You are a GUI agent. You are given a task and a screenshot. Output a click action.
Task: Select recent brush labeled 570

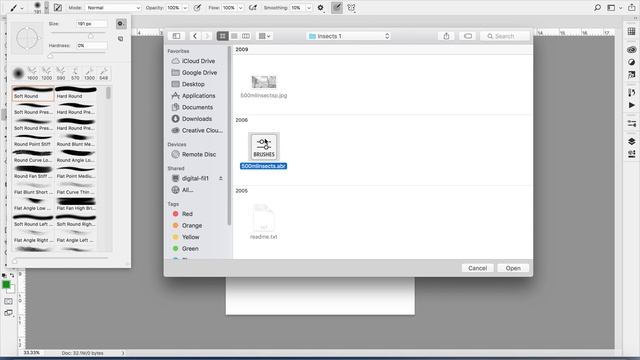point(75,74)
